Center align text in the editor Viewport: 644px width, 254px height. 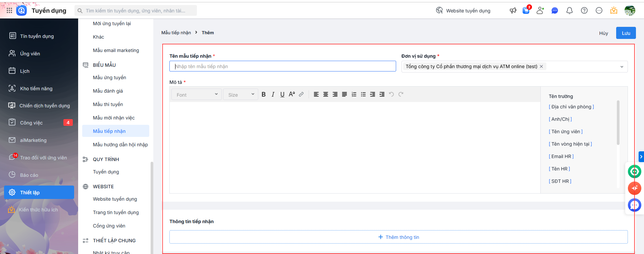tap(326, 95)
